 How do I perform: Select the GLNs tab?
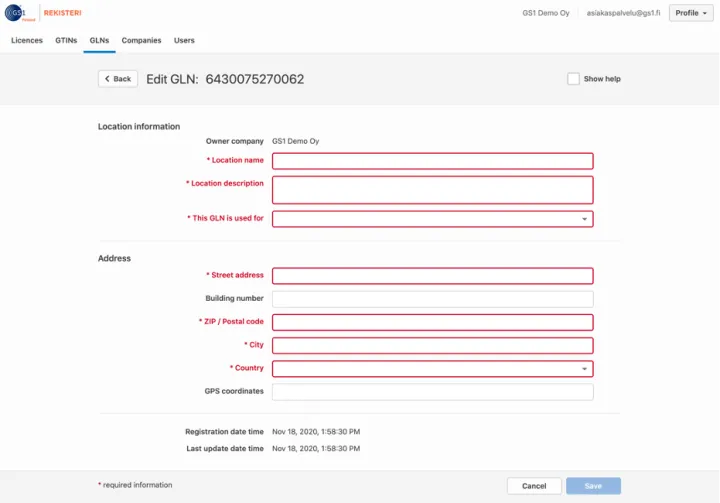coord(99,41)
